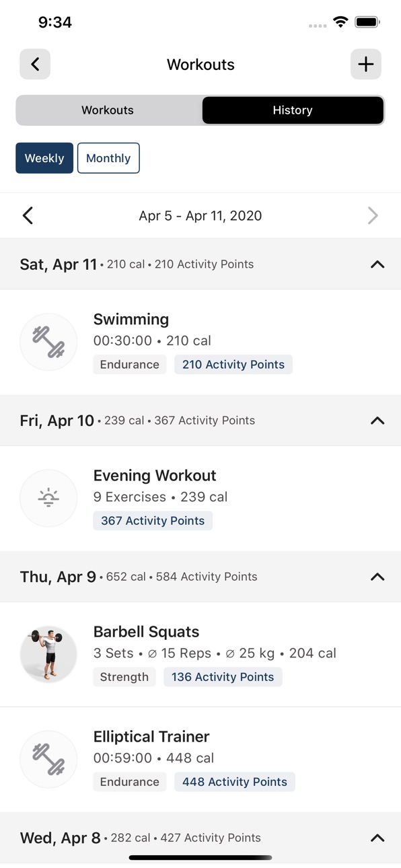Open the Swimming dumbbell icon
This screenshot has height=868, width=401.
pos(48,342)
